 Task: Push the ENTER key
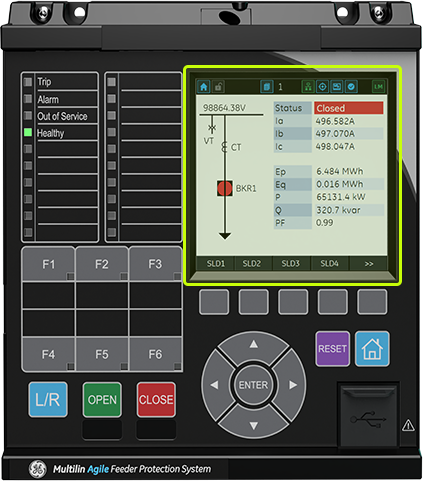pos(253,385)
